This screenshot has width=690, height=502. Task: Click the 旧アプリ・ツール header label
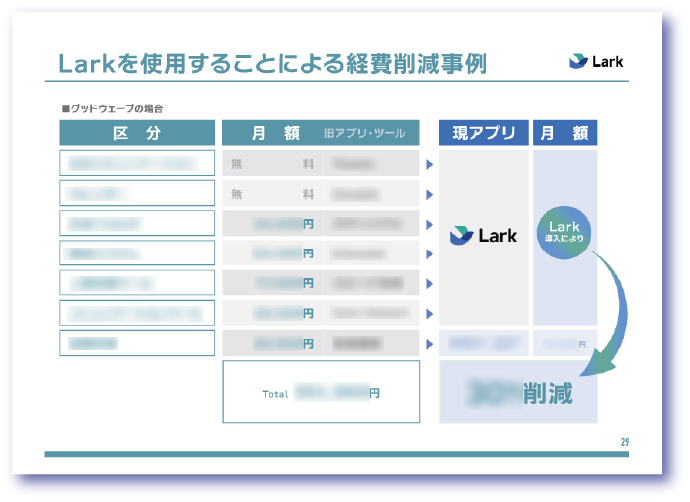coord(364,133)
